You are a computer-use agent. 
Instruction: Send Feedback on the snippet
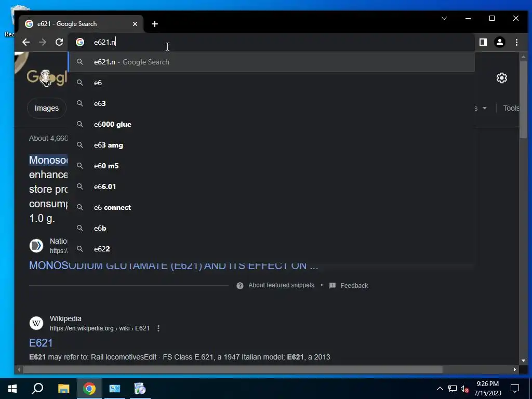(x=354, y=286)
